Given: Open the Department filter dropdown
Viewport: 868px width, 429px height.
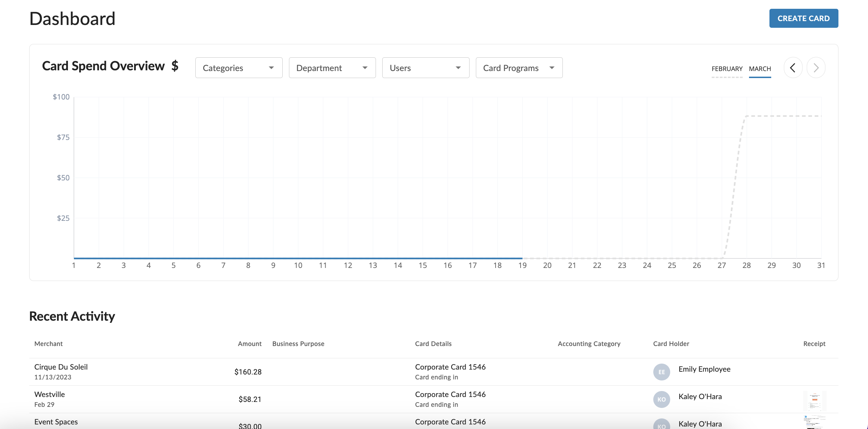Looking at the screenshot, I should [x=332, y=68].
